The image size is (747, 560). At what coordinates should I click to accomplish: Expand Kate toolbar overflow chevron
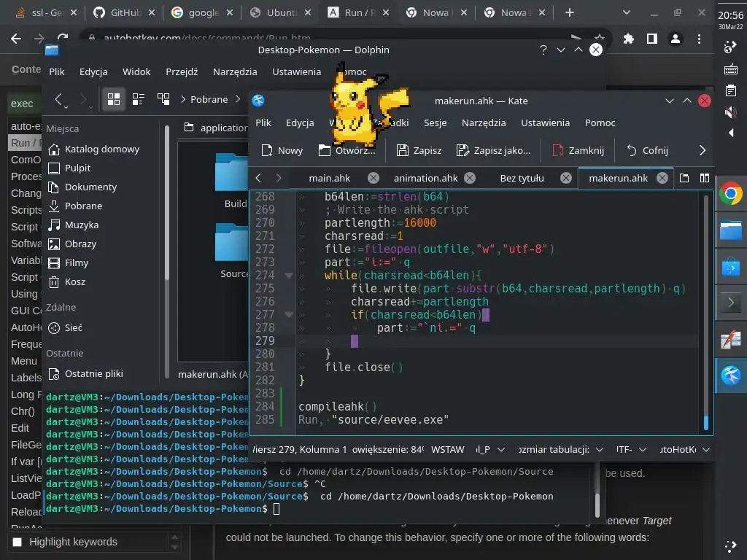pos(703,150)
